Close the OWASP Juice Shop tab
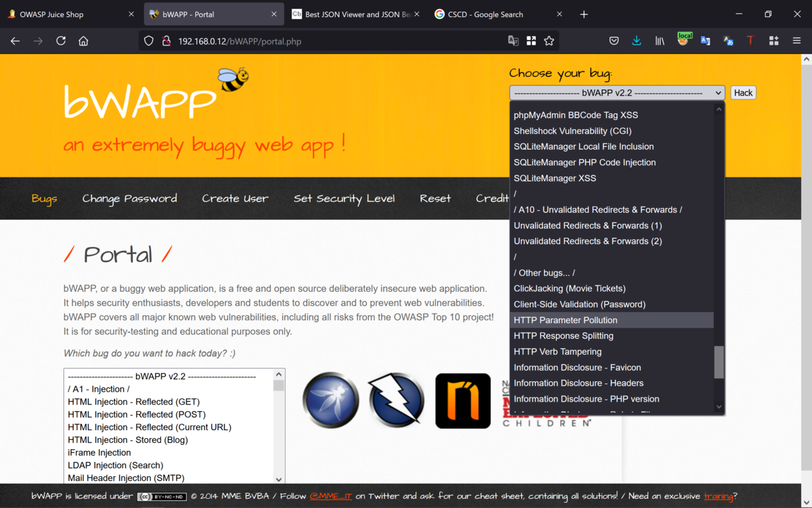The width and height of the screenshot is (812, 508). tap(131, 14)
